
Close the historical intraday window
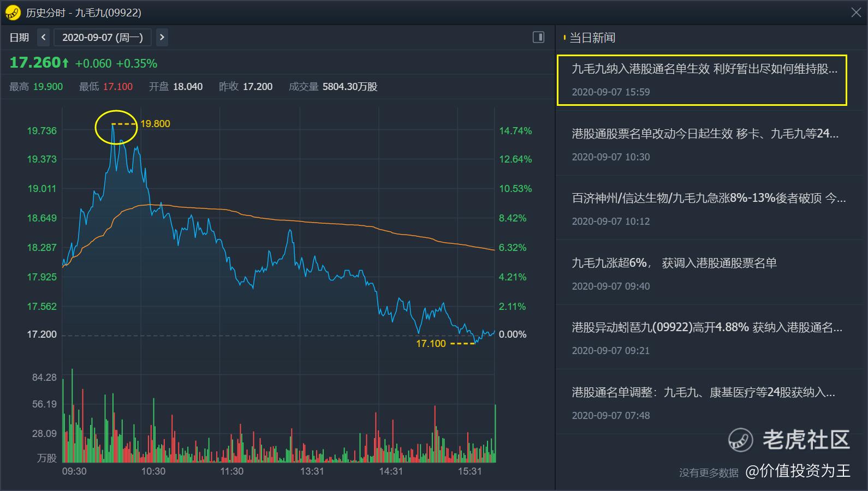[x=855, y=12]
